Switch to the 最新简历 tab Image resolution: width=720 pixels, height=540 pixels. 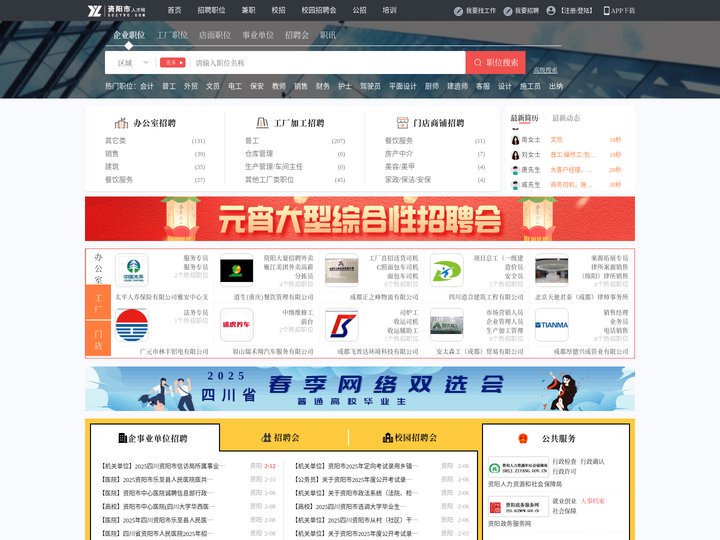[x=524, y=118]
